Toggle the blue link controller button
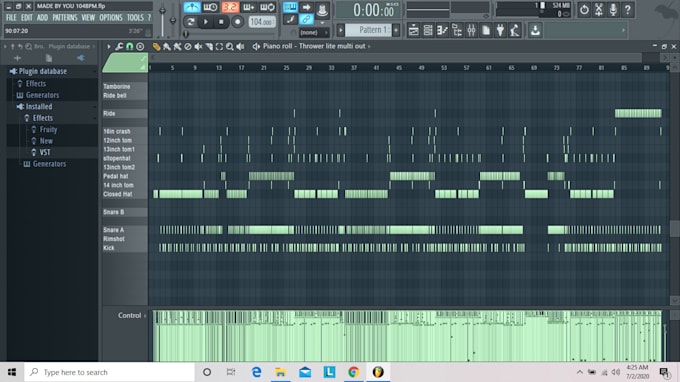 (x=306, y=19)
